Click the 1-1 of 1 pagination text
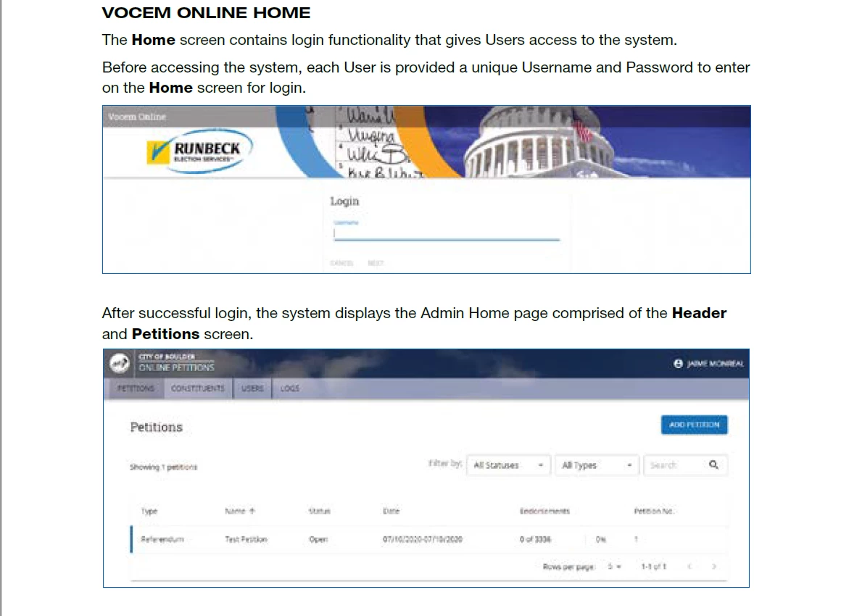The width and height of the screenshot is (849, 616). pos(653,566)
